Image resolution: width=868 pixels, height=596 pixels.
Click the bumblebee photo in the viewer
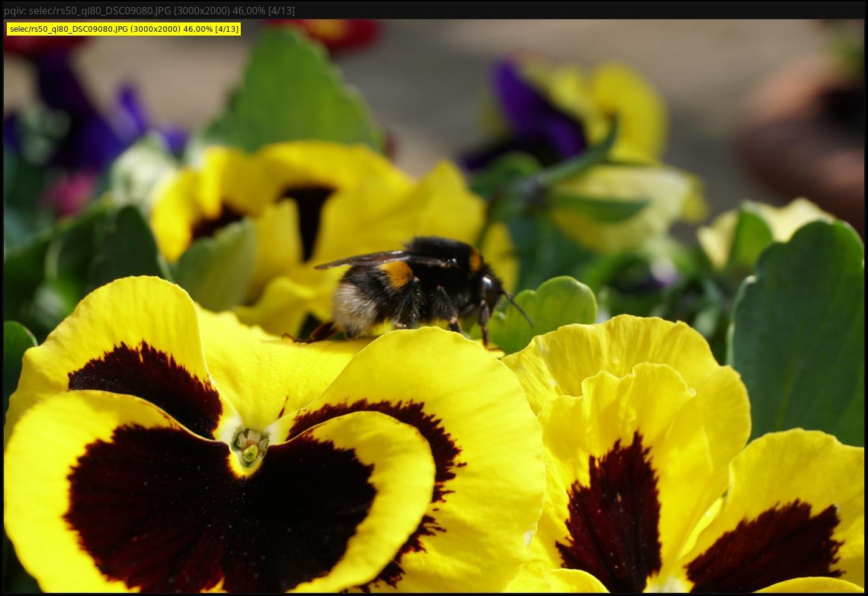tap(434, 306)
